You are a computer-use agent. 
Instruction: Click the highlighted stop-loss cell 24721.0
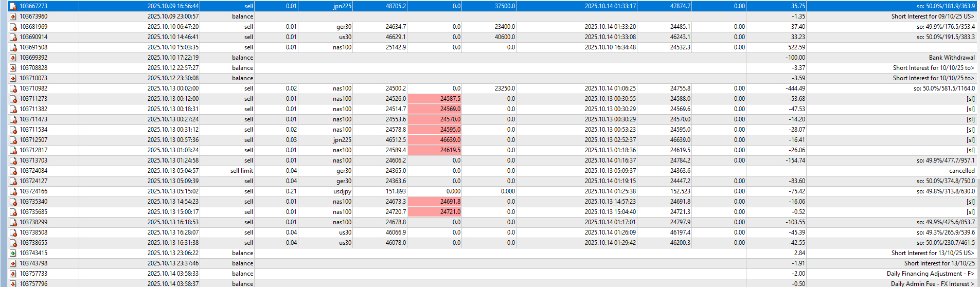tap(435, 212)
